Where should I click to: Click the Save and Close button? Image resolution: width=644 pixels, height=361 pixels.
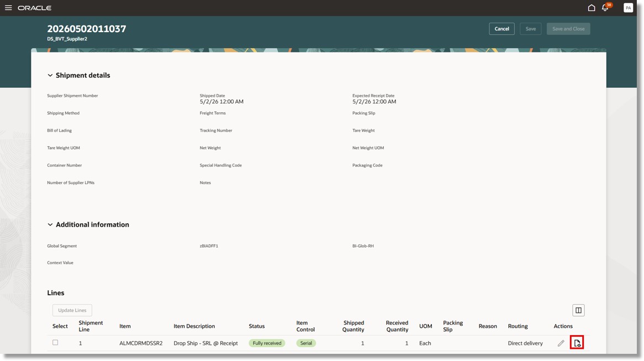tap(568, 29)
